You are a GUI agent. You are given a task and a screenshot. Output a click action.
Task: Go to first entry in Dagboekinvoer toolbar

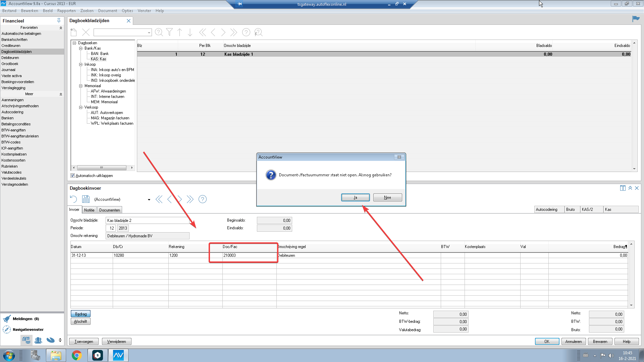point(159,199)
